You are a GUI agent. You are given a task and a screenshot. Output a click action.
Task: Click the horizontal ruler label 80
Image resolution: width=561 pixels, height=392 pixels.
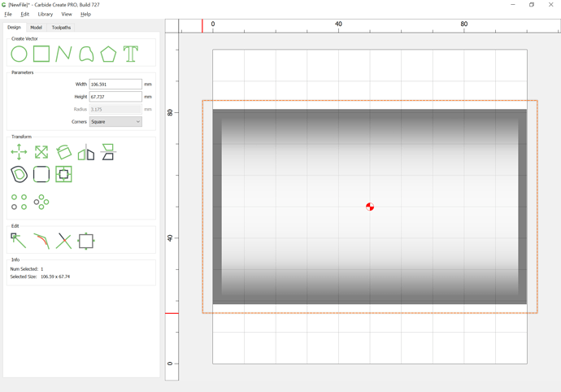tap(464, 24)
